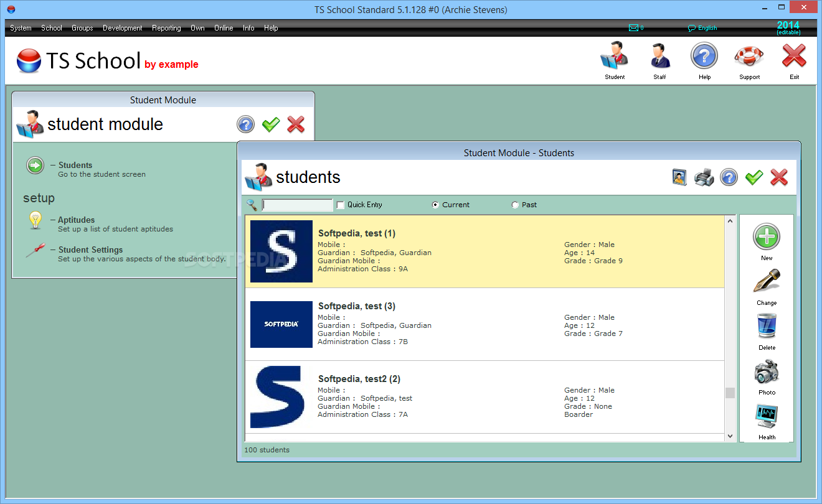Click Grade : Grade 9 text
This screenshot has width=822, height=504.
(x=593, y=261)
